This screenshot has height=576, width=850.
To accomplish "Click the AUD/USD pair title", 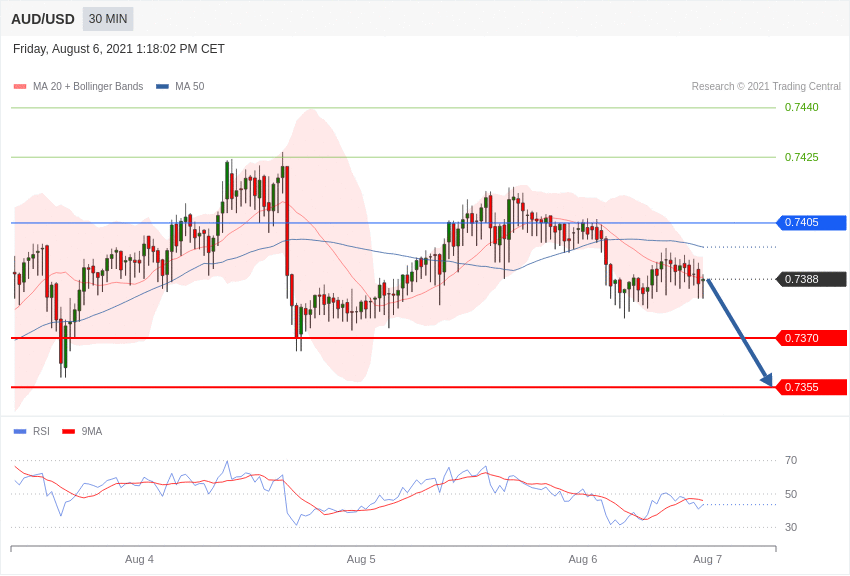I will click(x=43, y=20).
